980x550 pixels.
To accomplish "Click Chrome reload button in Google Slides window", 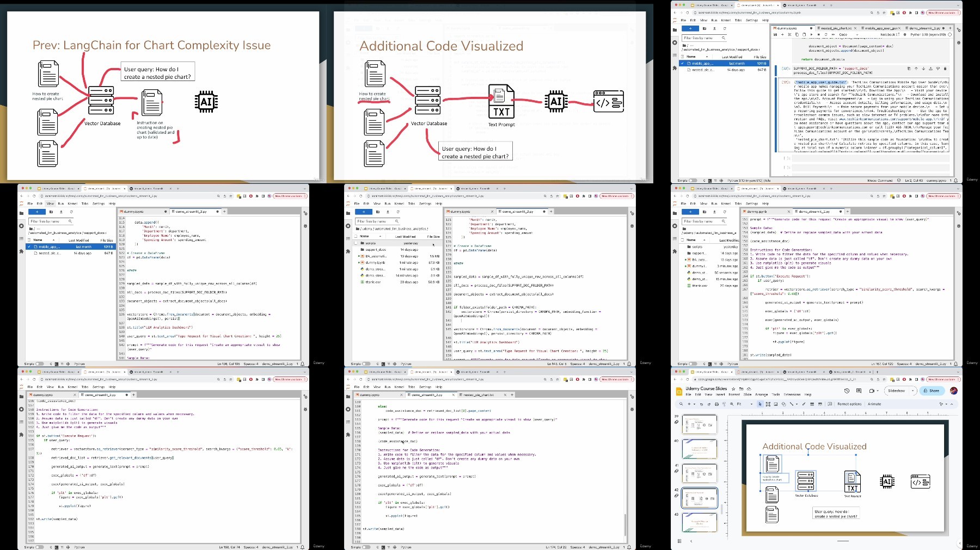I will coord(688,379).
